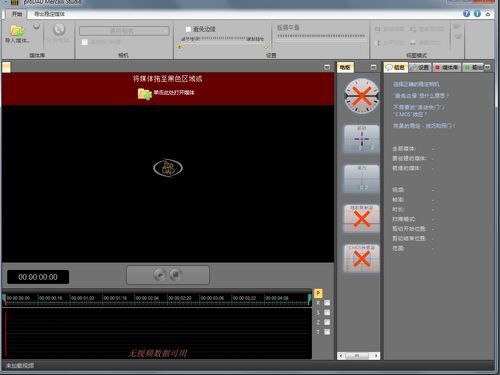Screen dimensions: 500x375
Task: Click the open media link in red zone
Action: point(174,93)
